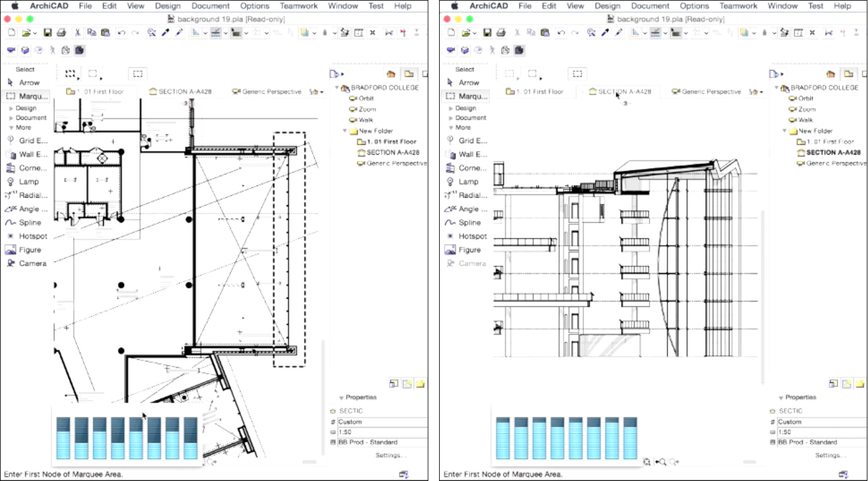Click the camera view icon in left window second toolbar
868x481 pixels.
point(11,50)
